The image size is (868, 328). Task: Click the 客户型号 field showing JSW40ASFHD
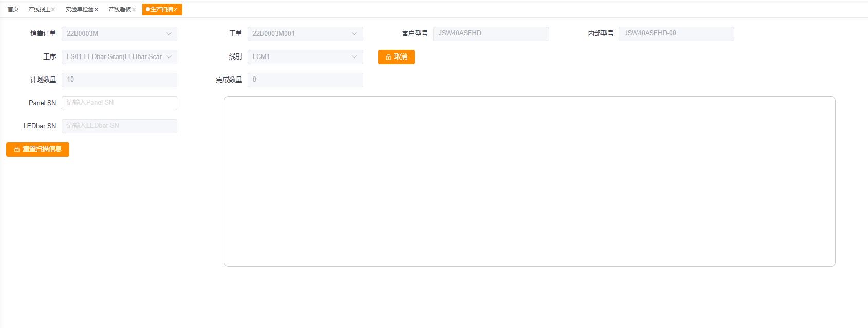(490, 34)
